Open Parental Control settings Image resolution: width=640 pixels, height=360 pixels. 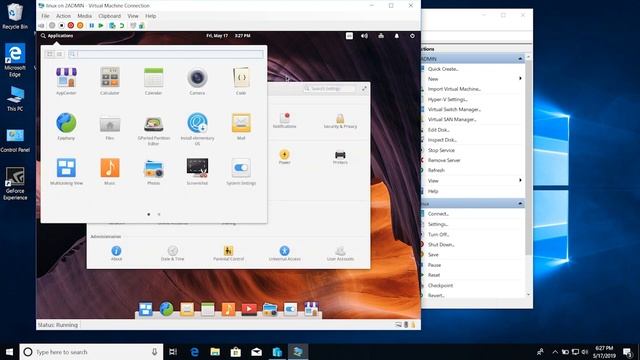coord(228,253)
